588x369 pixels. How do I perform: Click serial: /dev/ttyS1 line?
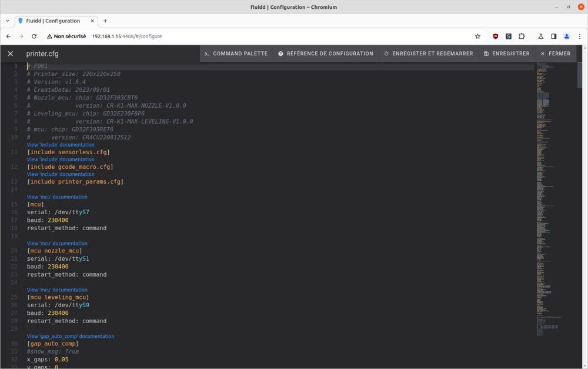click(x=58, y=258)
